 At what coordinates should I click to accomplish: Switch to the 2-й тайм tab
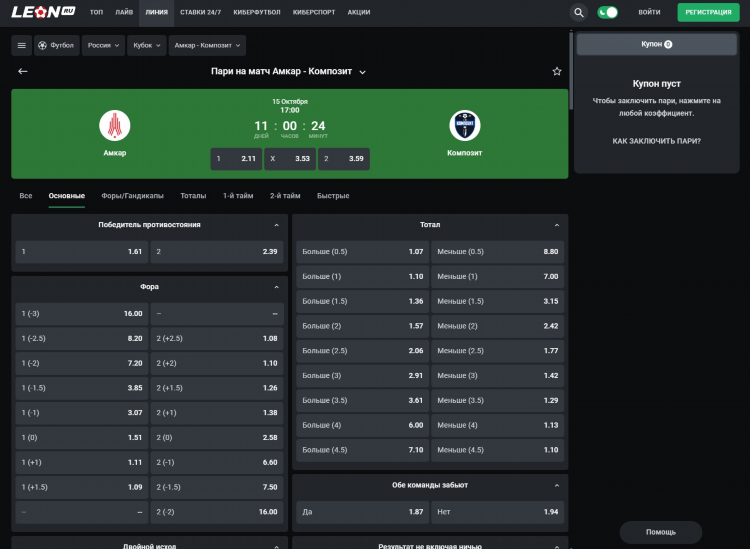285,196
